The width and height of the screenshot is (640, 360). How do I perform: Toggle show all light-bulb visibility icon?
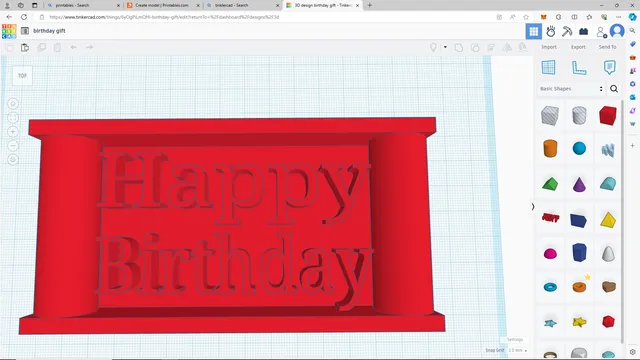pyautogui.click(x=433, y=47)
